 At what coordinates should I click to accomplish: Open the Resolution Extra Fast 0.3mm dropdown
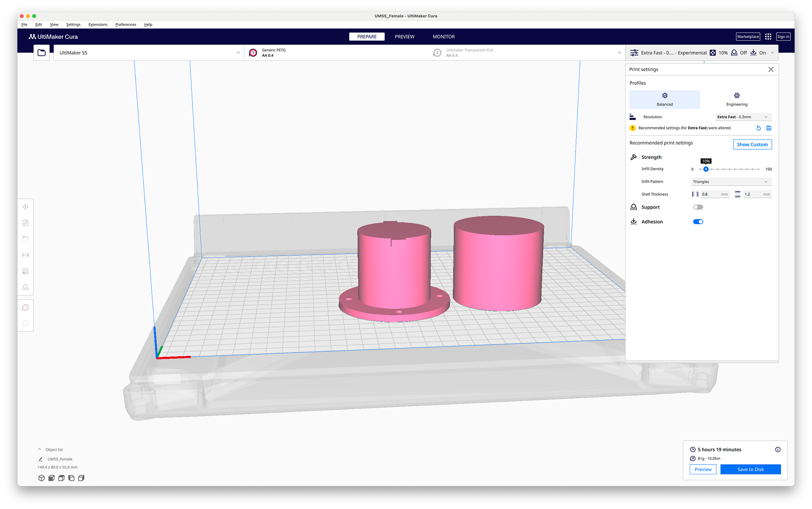[743, 117]
